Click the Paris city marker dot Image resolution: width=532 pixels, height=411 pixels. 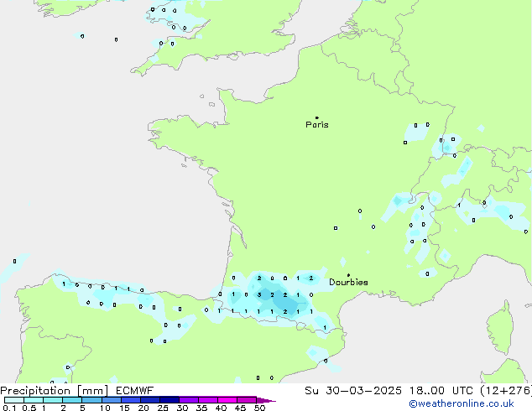point(316,117)
